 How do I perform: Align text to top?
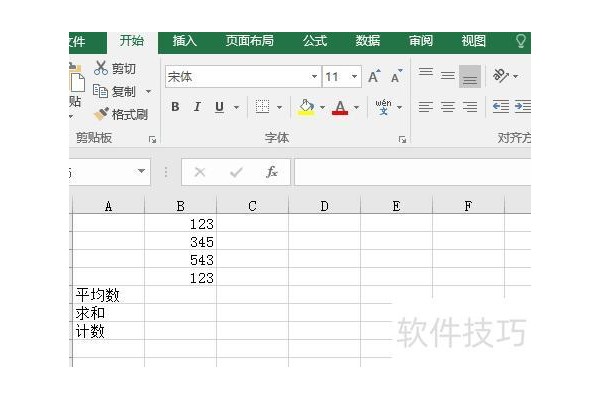(x=426, y=73)
